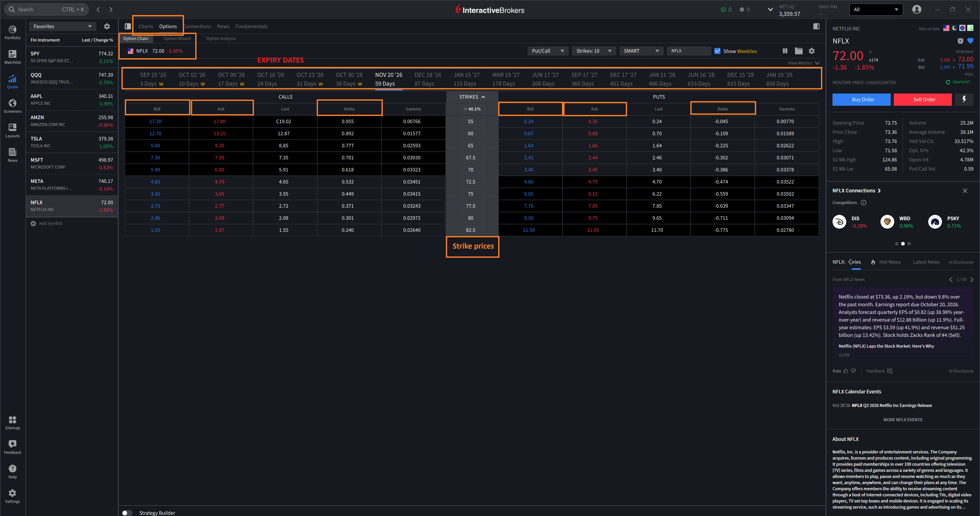Click the blue heart favorite icon
The width and height of the screenshot is (980, 516).
coord(971,41)
